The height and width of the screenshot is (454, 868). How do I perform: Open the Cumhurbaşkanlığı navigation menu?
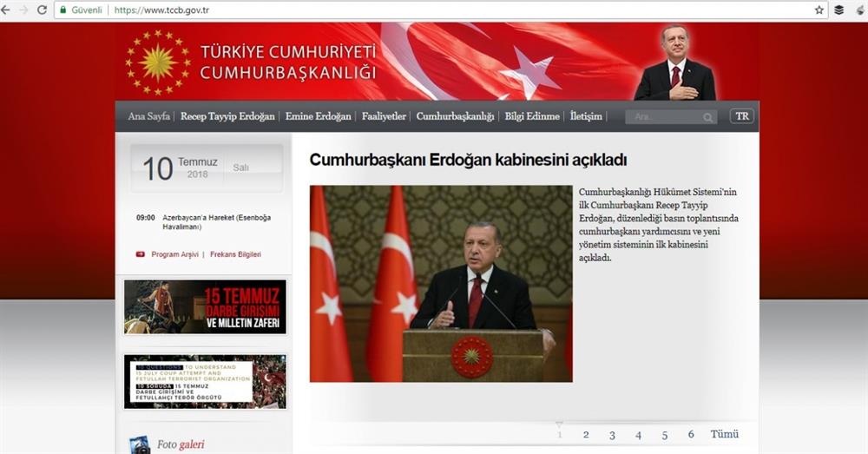(455, 116)
